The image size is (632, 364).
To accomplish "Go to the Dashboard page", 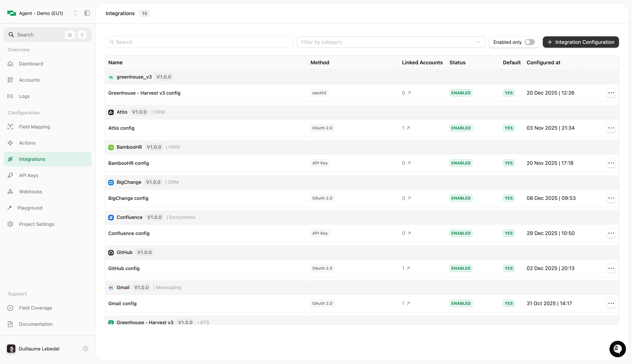I will (x=31, y=64).
